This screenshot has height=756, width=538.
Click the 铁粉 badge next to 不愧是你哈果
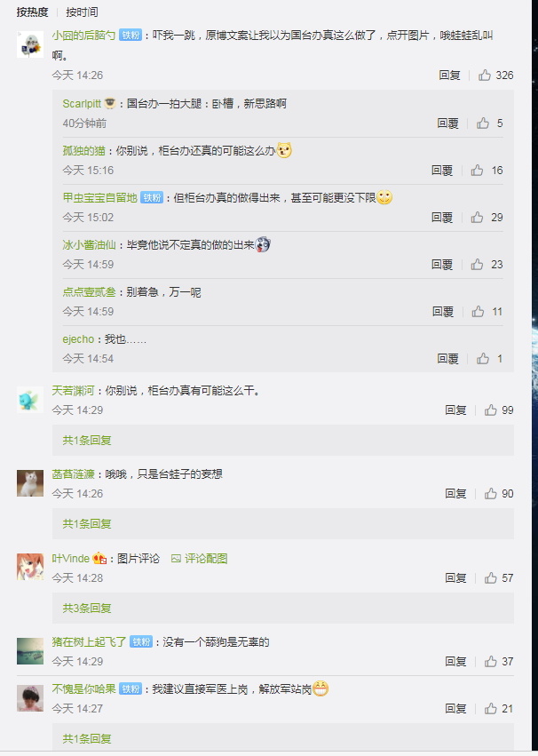coord(131,689)
